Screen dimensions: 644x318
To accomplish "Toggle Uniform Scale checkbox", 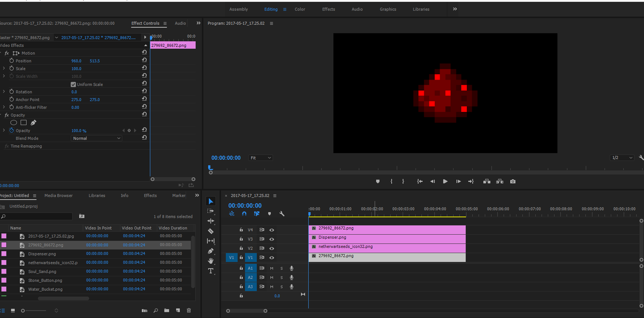I will tap(73, 84).
